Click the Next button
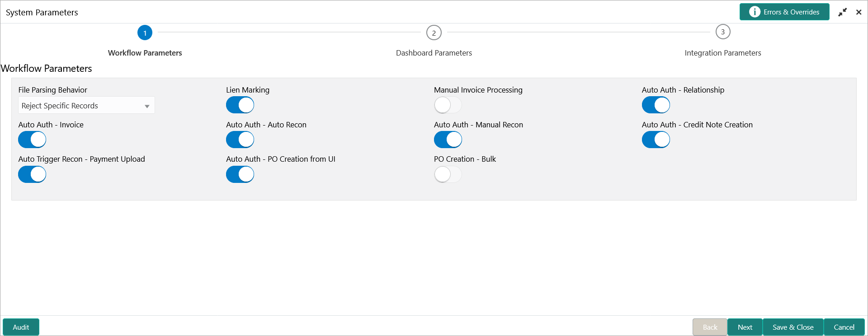This screenshot has height=336, width=868. [x=745, y=327]
